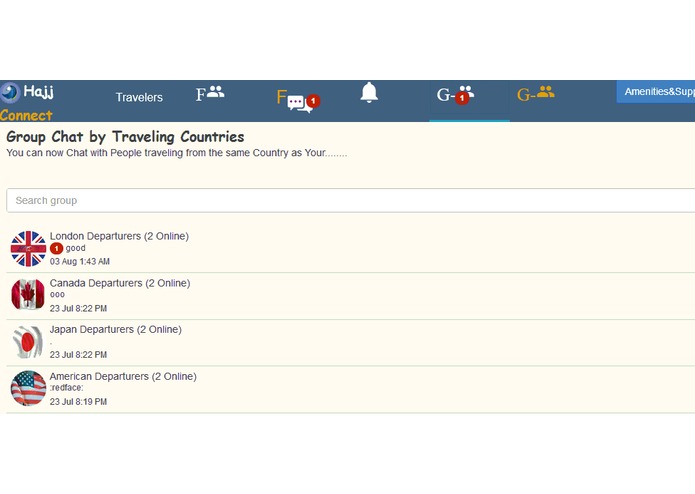The width and height of the screenshot is (695, 494).
Task: Click the Hajj Connect brand text
Action: pos(27,103)
